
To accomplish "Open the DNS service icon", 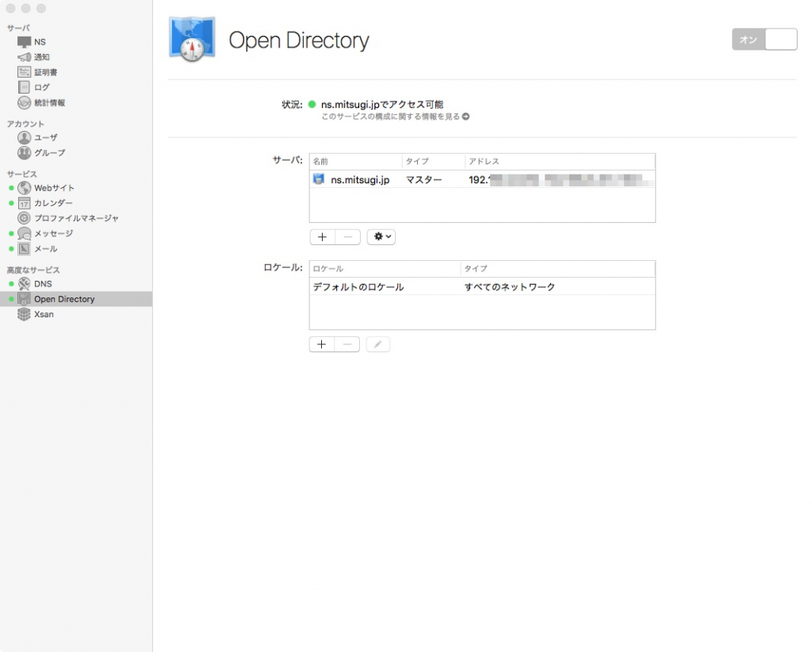I will (x=24, y=284).
